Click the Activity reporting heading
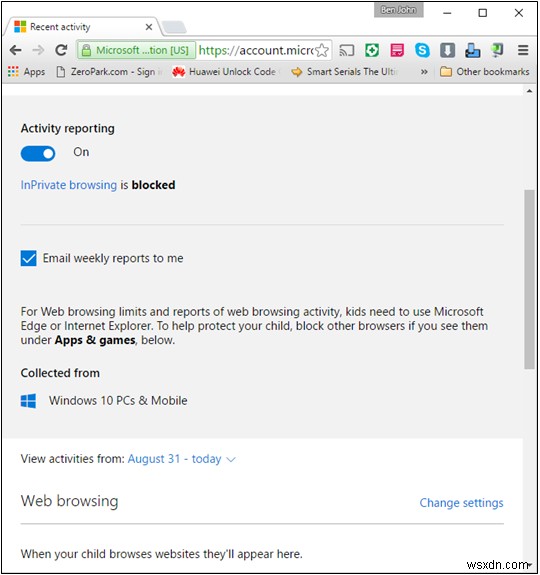The image size is (540, 575). (67, 128)
